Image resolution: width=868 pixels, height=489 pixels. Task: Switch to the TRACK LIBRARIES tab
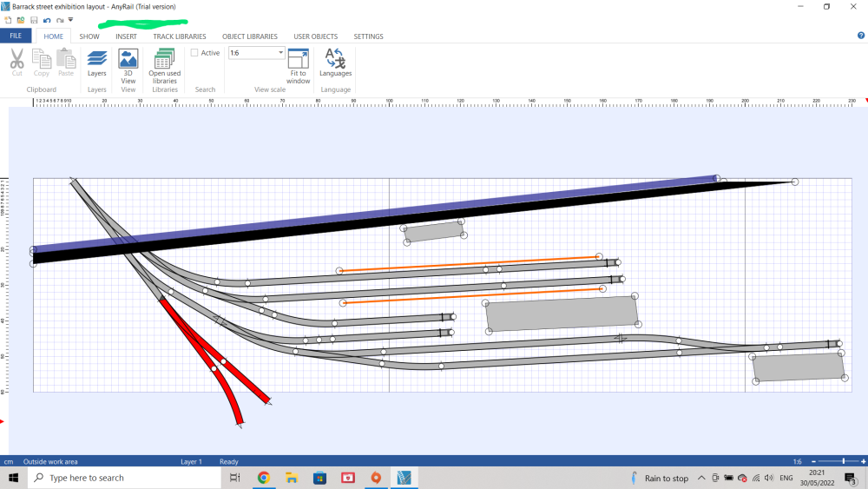click(x=180, y=36)
